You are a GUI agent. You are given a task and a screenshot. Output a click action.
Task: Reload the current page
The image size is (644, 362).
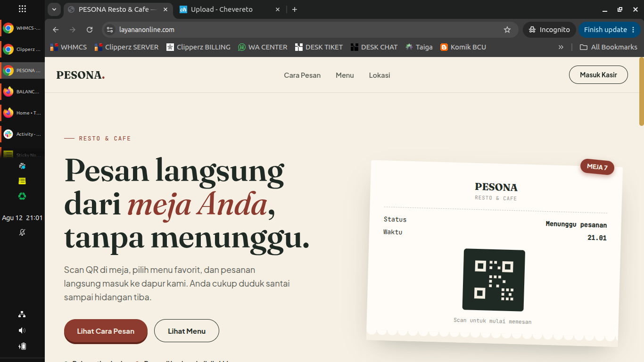[x=90, y=30]
